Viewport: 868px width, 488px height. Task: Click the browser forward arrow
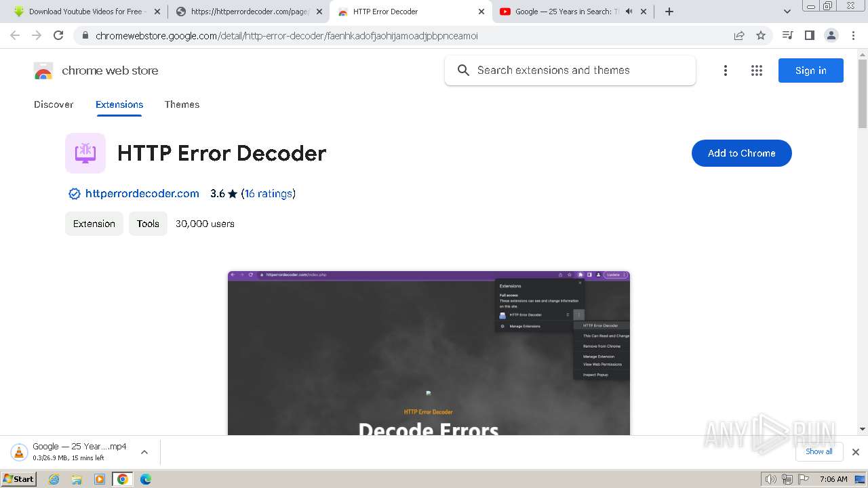pyautogui.click(x=37, y=35)
